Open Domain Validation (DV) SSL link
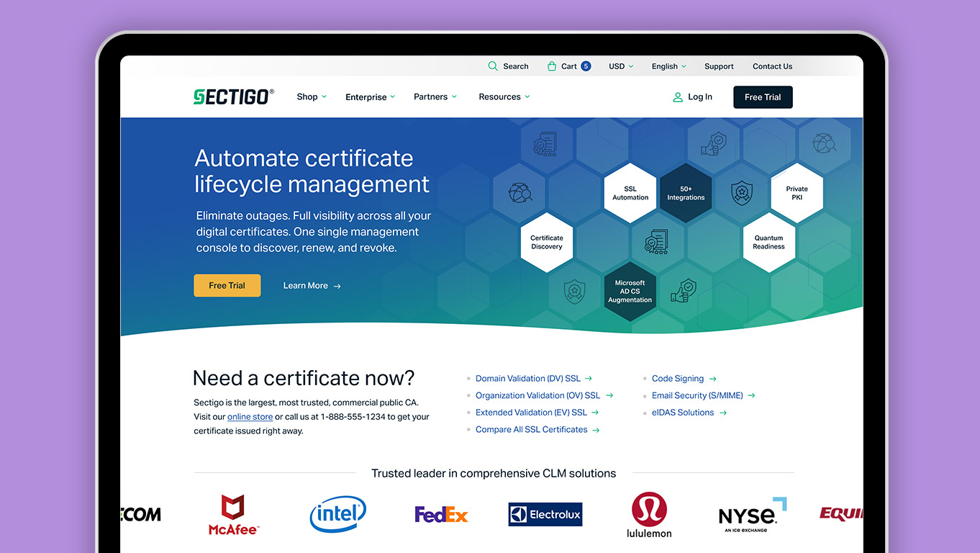The image size is (980, 553). (x=527, y=379)
